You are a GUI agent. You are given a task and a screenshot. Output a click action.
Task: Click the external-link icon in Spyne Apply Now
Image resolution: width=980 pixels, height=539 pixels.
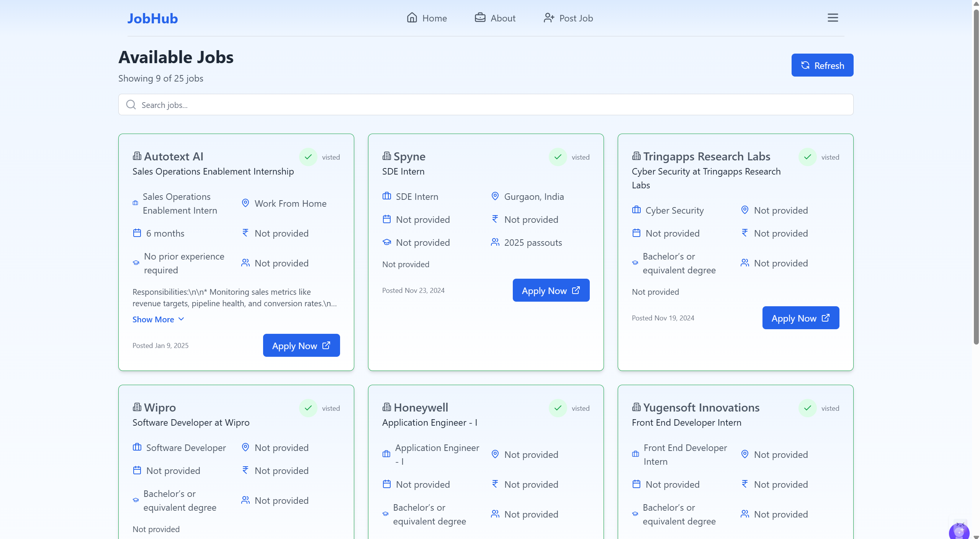[576, 290]
